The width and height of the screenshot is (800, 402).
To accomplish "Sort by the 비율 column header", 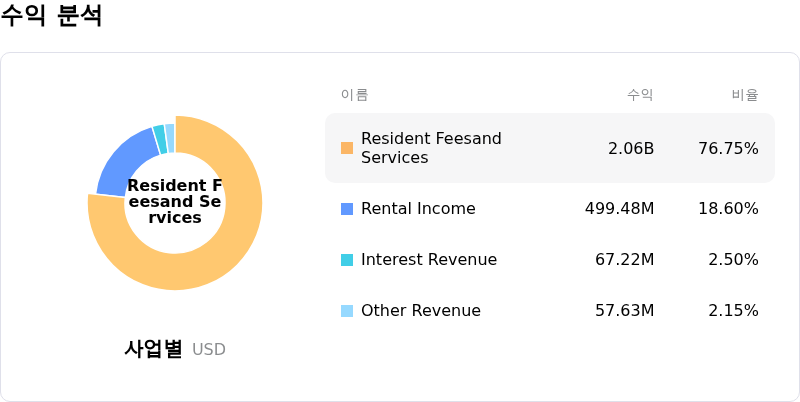I will coord(745,95).
